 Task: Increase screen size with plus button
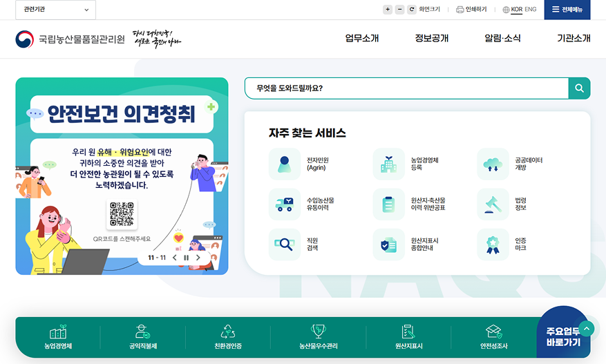(x=388, y=10)
